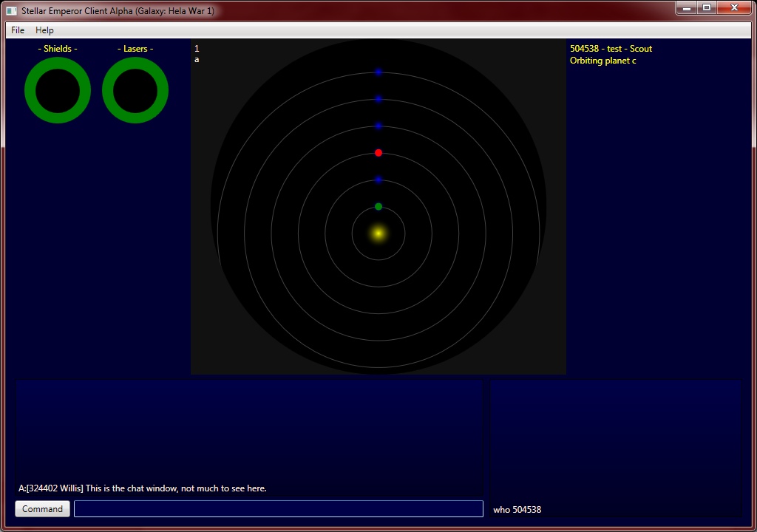This screenshot has height=532, width=757.
Task: Click the blue planet between red and green
Action: 378,180
